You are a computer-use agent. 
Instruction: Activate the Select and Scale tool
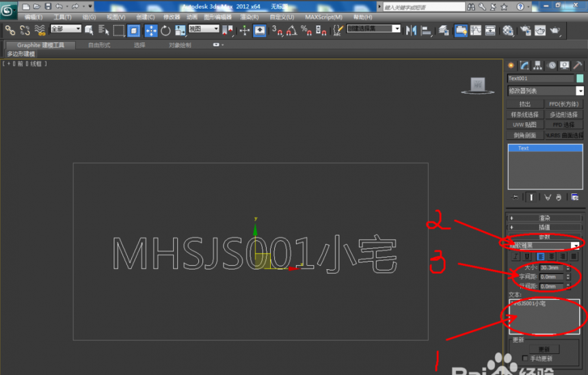[x=181, y=30]
